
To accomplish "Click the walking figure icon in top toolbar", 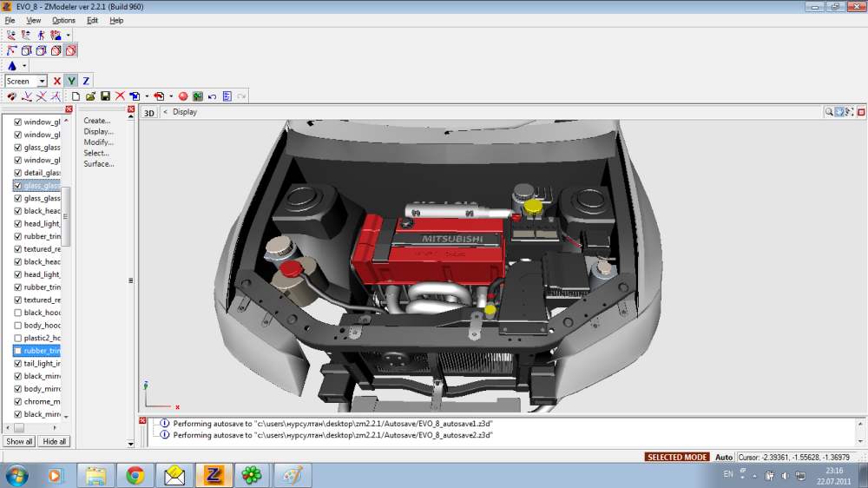I will [41, 35].
